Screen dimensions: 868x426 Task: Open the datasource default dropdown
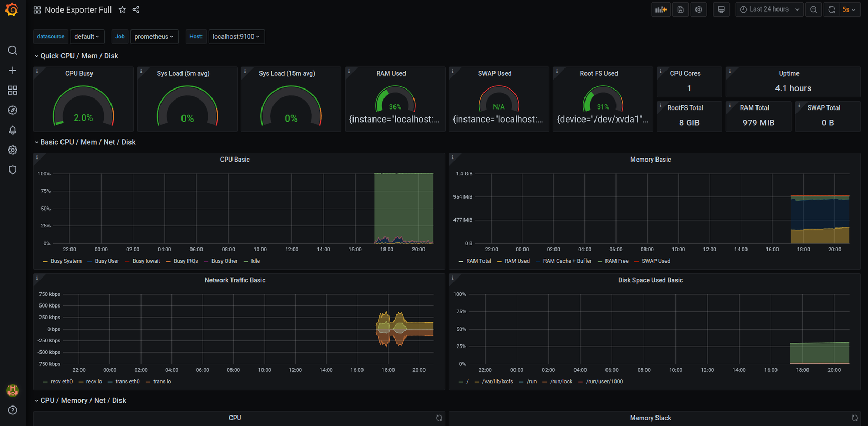[87, 37]
